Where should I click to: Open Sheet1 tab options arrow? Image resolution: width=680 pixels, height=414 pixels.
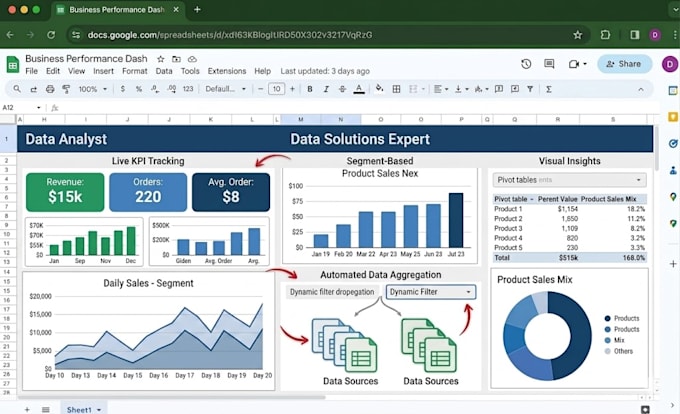[x=99, y=410]
